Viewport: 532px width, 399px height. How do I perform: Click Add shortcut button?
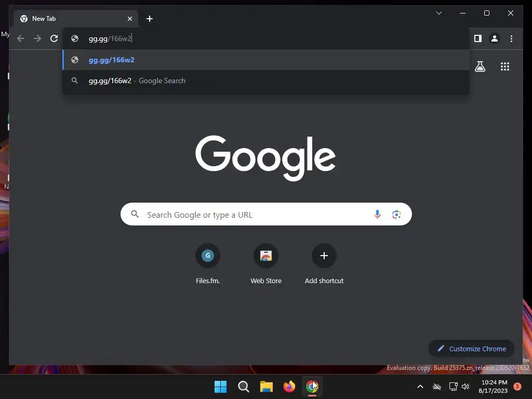324,263
